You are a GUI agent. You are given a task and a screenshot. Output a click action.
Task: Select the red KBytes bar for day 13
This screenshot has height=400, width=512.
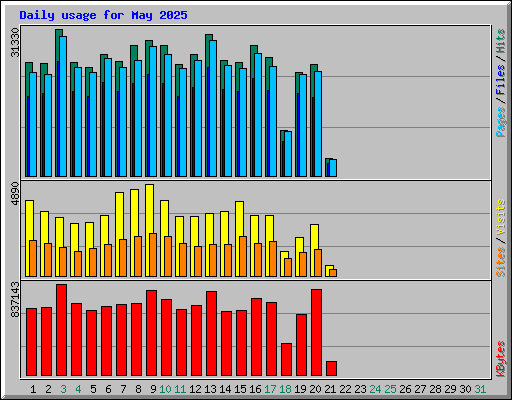[212, 334]
